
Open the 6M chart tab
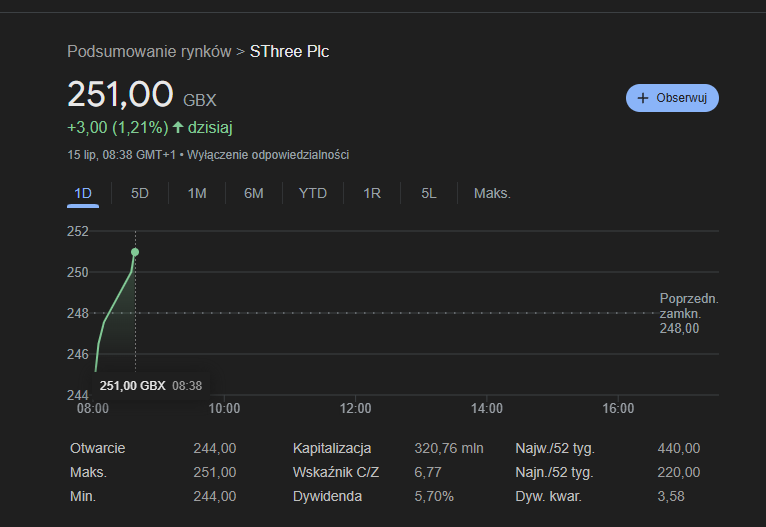(254, 193)
